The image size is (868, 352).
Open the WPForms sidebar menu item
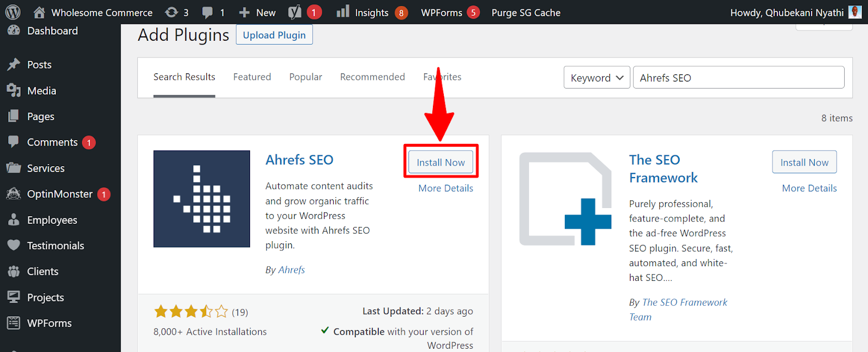pyautogui.click(x=49, y=323)
